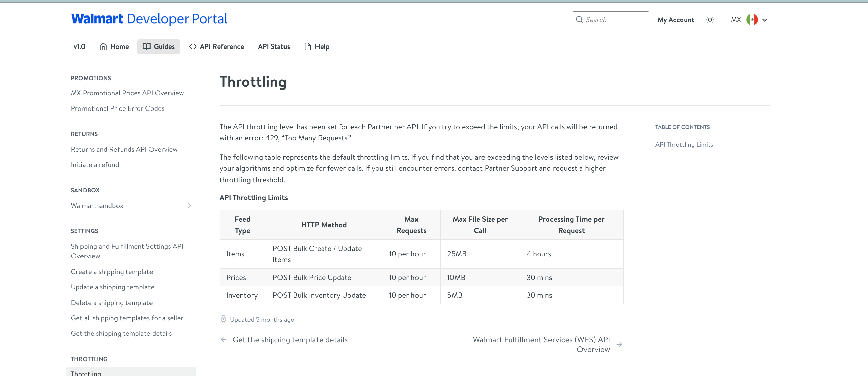Toggle the light/dark theme sun icon
Screen dimensions: 868x376
point(710,20)
